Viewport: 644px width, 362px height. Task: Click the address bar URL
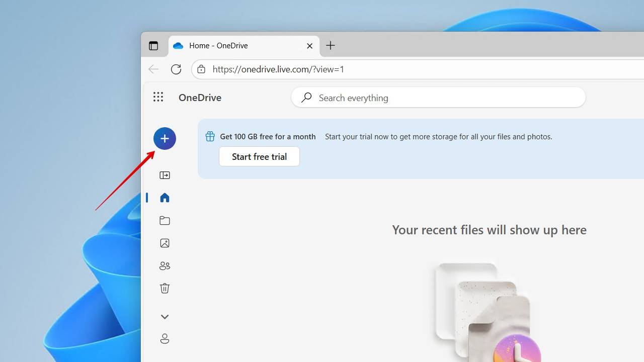click(279, 69)
